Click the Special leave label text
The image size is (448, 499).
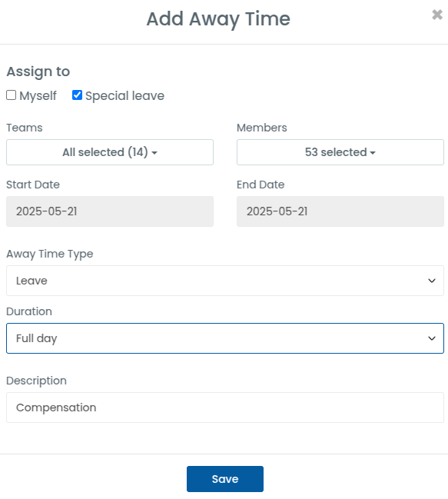tap(124, 96)
